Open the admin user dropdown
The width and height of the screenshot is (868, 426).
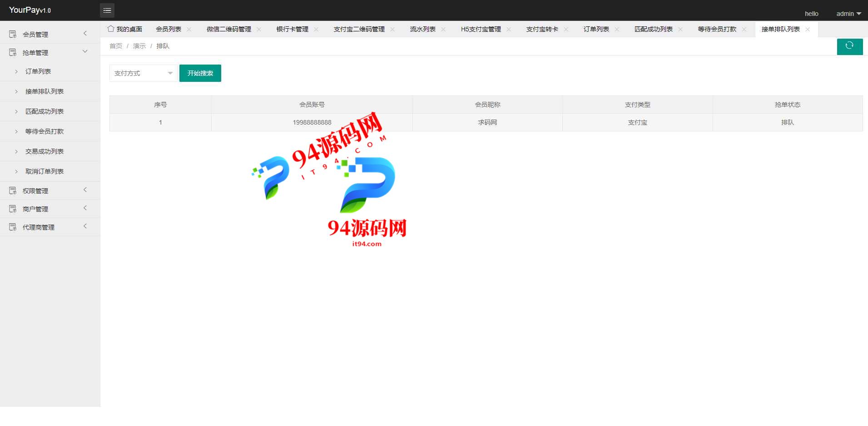[848, 14]
